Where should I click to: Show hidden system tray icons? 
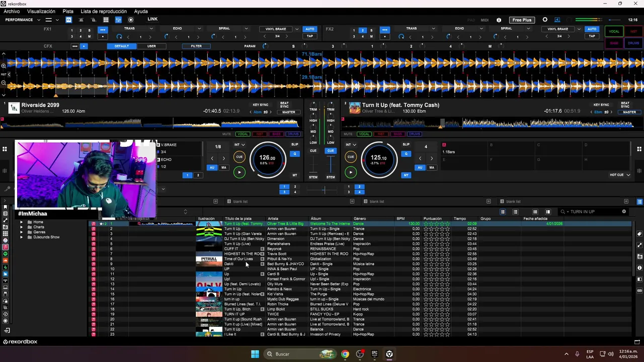(566, 354)
